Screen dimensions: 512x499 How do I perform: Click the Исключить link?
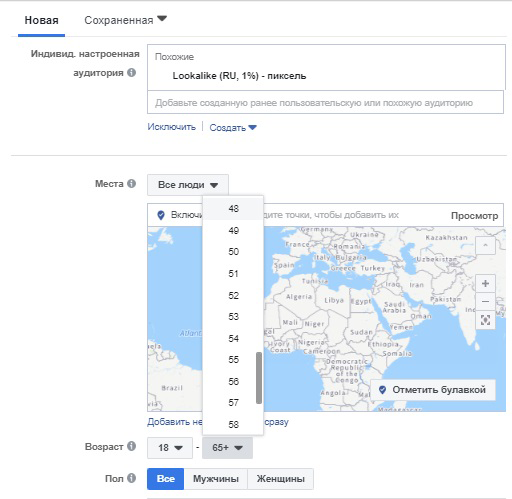click(x=172, y=127)
